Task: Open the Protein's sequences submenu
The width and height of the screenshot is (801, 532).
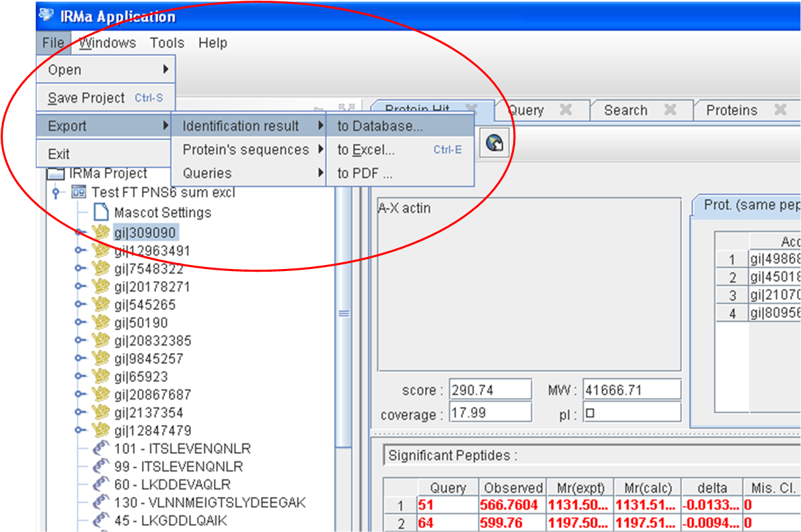Action: (246, 149)
